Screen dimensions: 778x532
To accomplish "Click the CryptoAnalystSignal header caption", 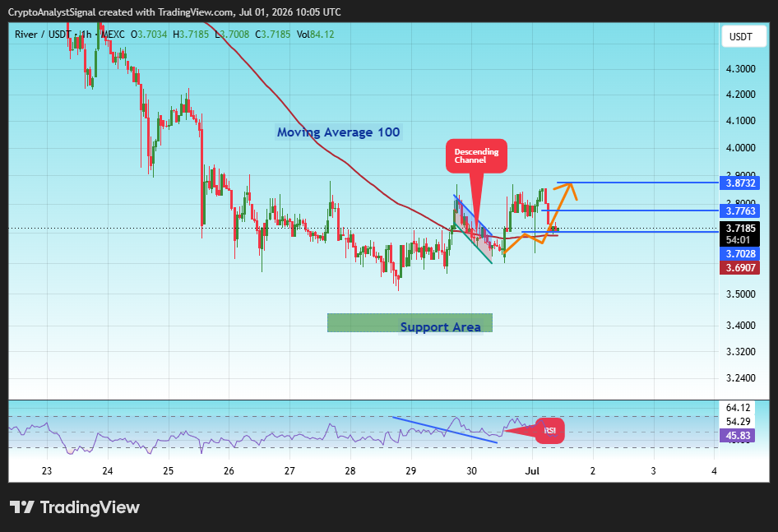I will click(x=174, y=12).
